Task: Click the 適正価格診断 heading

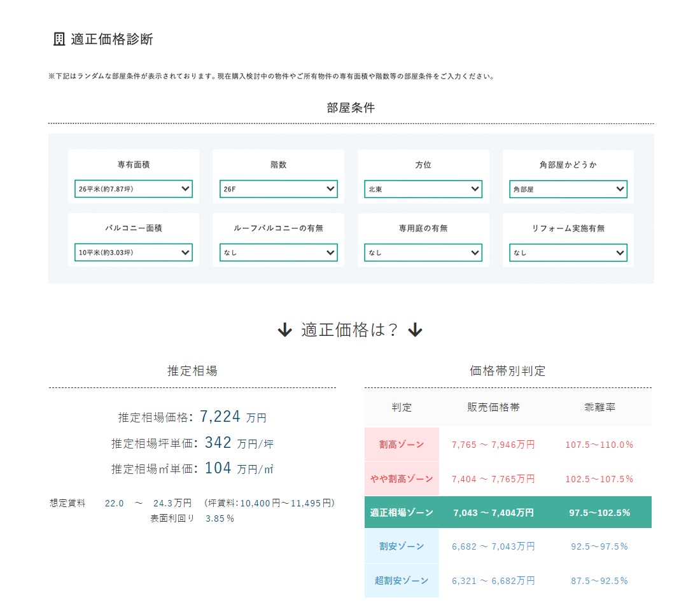Action: [x=111, y=39]
